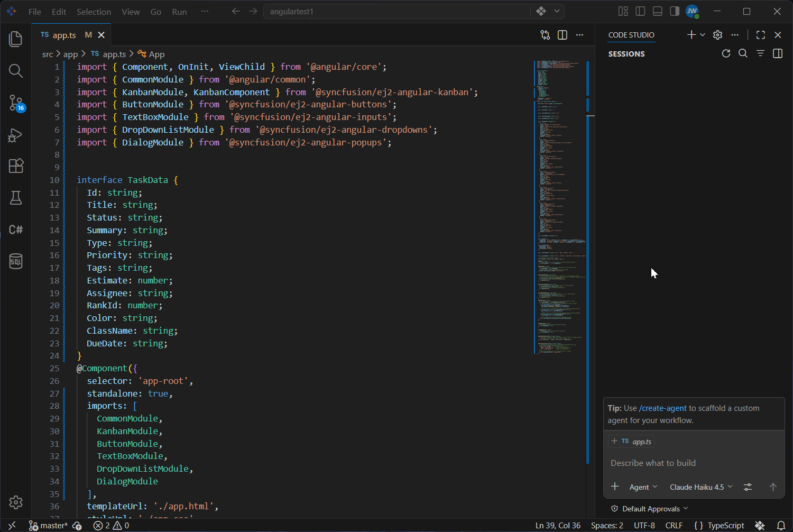Open the Testing flask view

click(16, 198)
